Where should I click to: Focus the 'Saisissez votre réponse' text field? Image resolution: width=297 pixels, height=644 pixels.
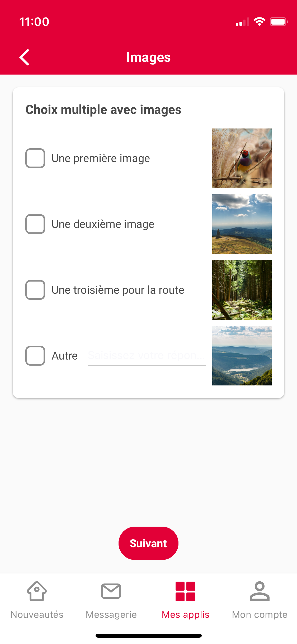147,356
